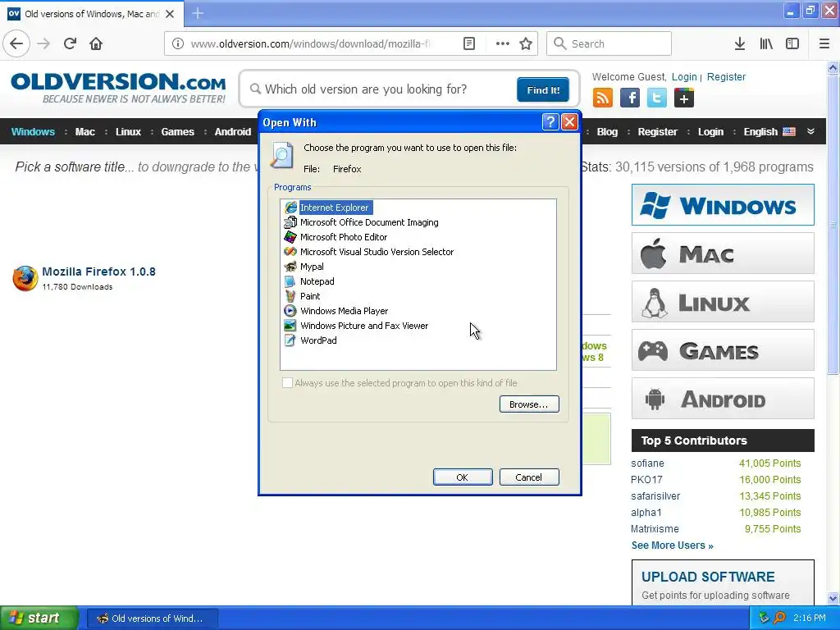Image resolution: width=840 pixels, height=630 pixels.
Task: Click the Find It! button
Action: (x=543, y=89)
